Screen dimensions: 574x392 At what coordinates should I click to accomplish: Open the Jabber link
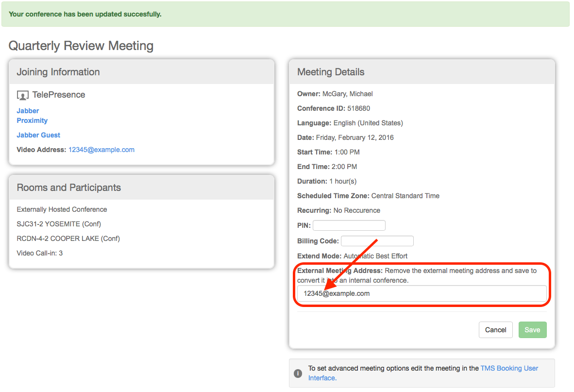(x=28, y=111)
